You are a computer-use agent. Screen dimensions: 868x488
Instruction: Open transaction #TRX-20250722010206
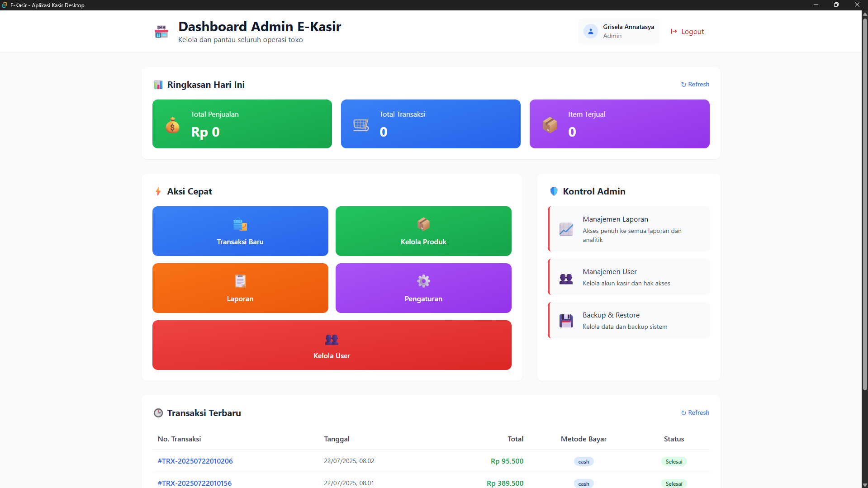[x=195, y=461]
